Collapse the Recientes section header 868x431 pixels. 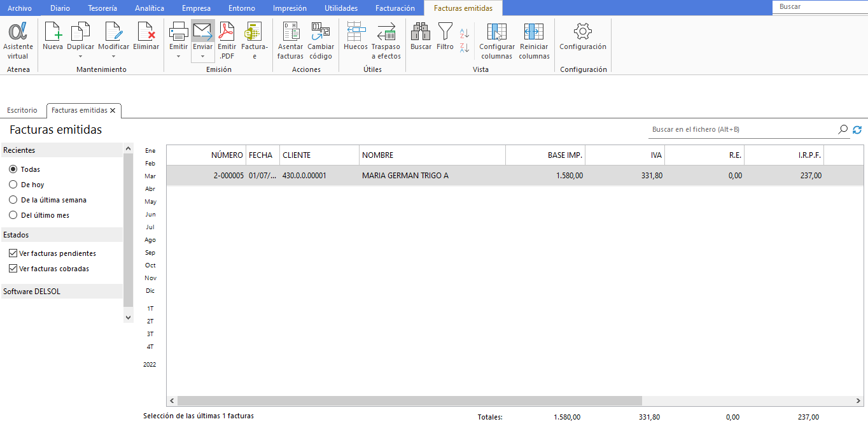click(62, 150)
